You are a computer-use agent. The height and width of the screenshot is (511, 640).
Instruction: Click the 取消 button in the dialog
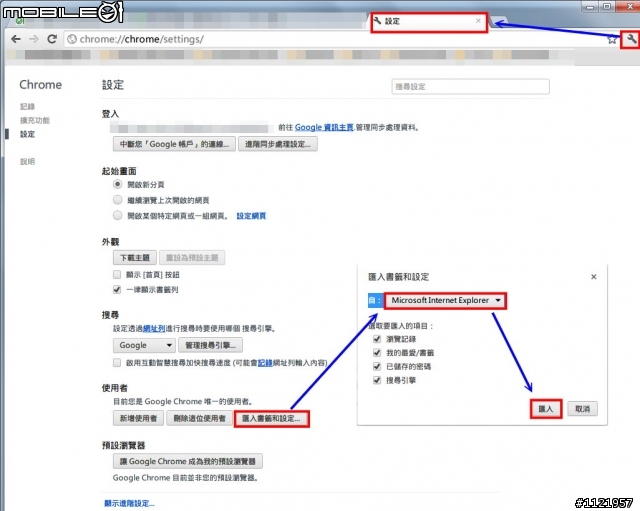582,409
